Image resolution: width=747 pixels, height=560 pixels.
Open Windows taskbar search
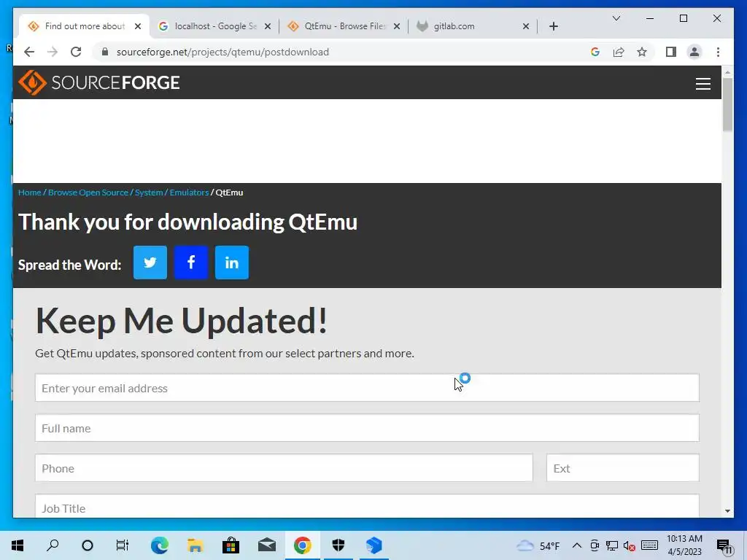(x=53, y=545)
